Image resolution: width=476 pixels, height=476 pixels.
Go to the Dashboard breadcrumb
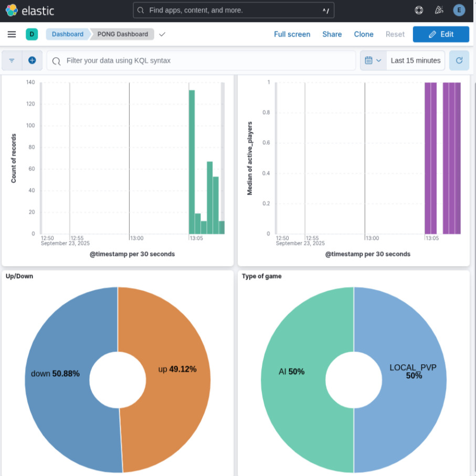click(x=67, y=34)
